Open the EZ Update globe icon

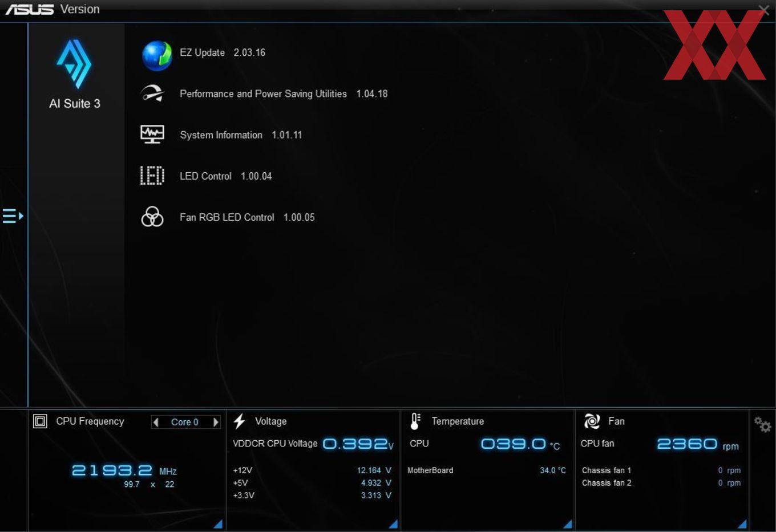point(157,55)
